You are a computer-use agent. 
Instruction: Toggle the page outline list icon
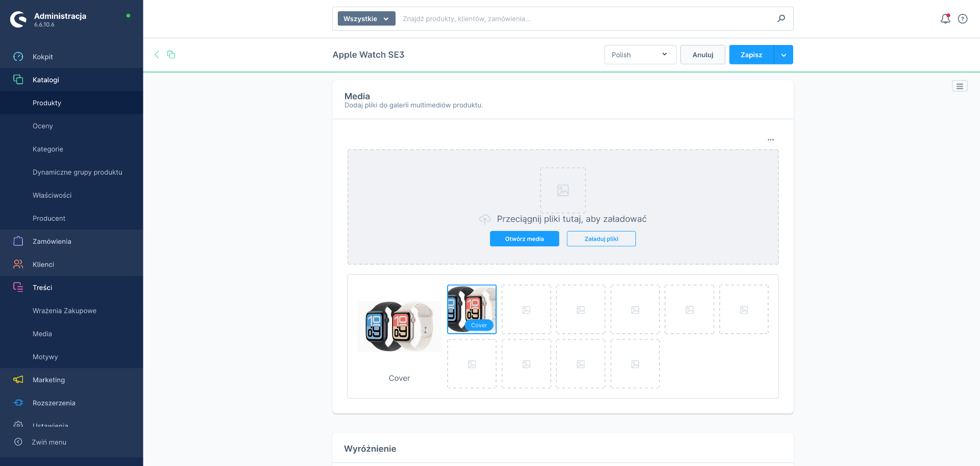pos(960,86)
